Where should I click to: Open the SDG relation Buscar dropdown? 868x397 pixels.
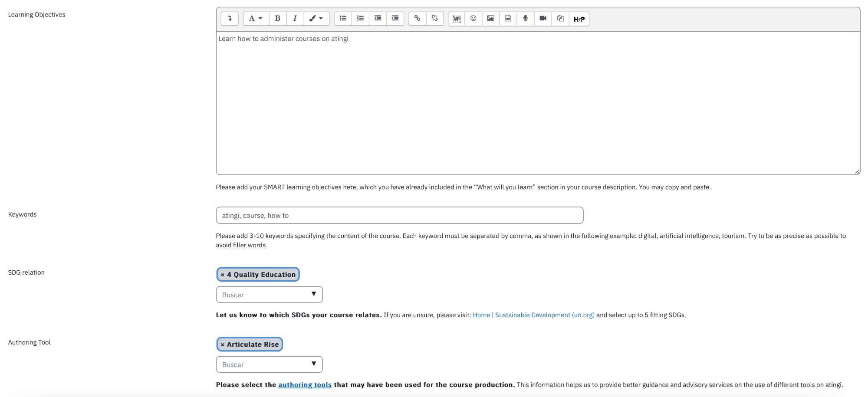[269, 295]
